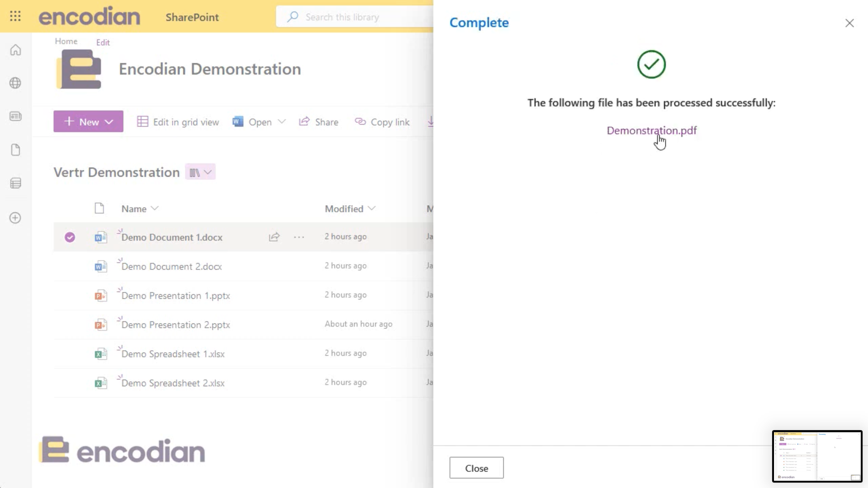The height and width of the screenshot is (488, 868).
Task: Click the Edit navigation link
Action: point(103,42)
